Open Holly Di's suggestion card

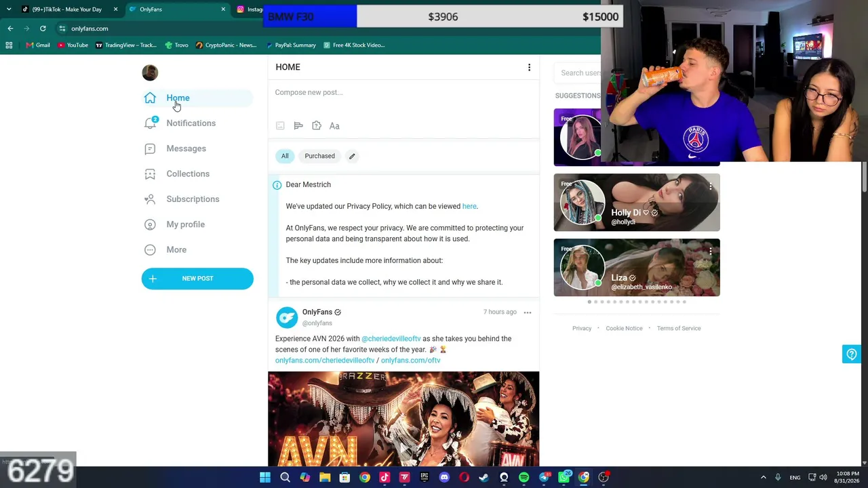click(637, 202)
